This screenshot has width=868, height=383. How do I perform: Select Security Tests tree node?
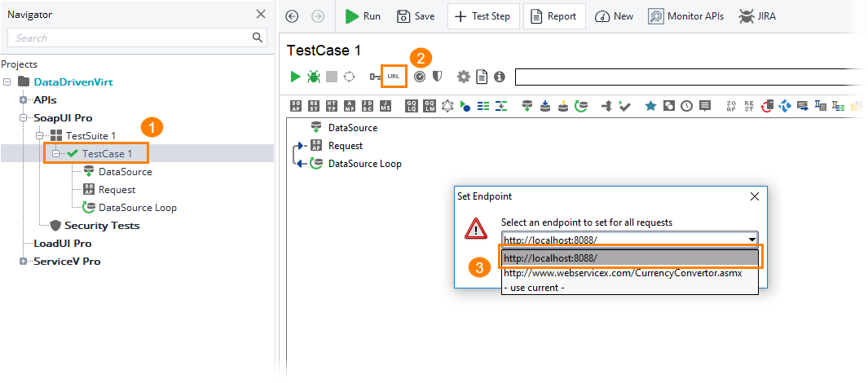click(102, 225)
